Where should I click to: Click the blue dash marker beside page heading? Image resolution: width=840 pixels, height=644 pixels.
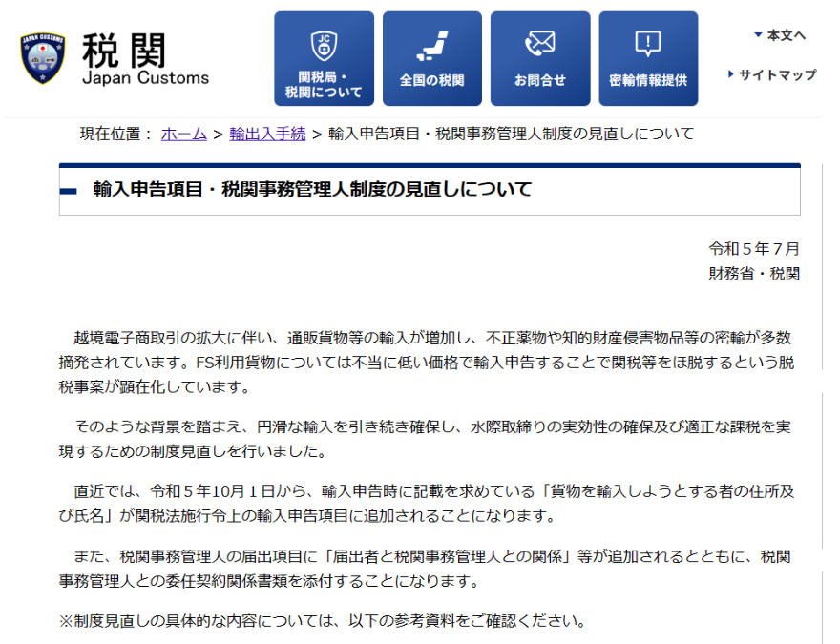[68, 191]
